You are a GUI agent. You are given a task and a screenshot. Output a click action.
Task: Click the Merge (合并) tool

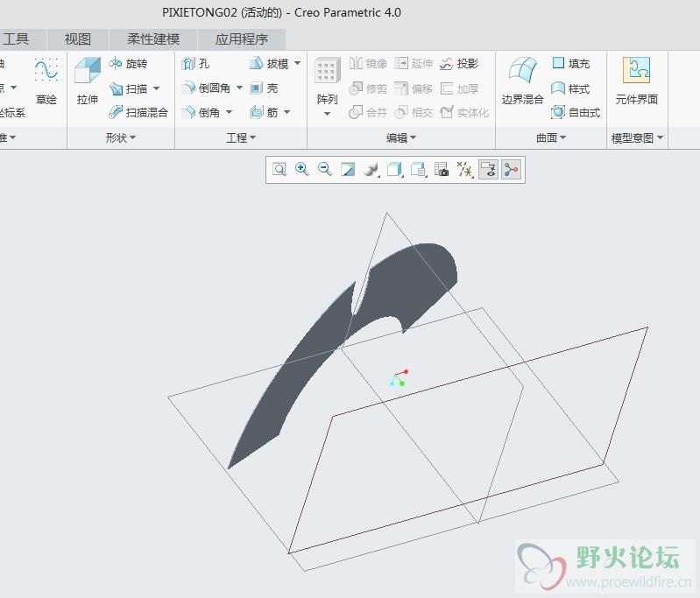(368, 112)
